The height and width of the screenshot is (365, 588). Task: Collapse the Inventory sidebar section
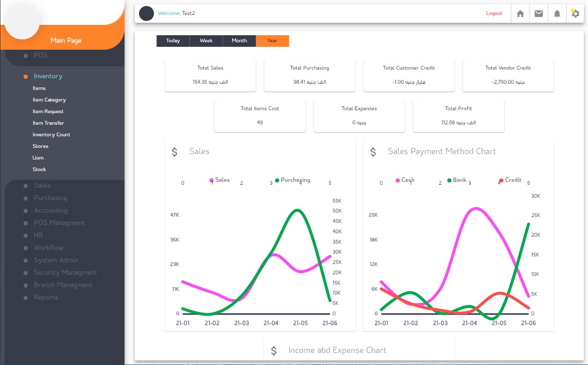coord(48,76)
